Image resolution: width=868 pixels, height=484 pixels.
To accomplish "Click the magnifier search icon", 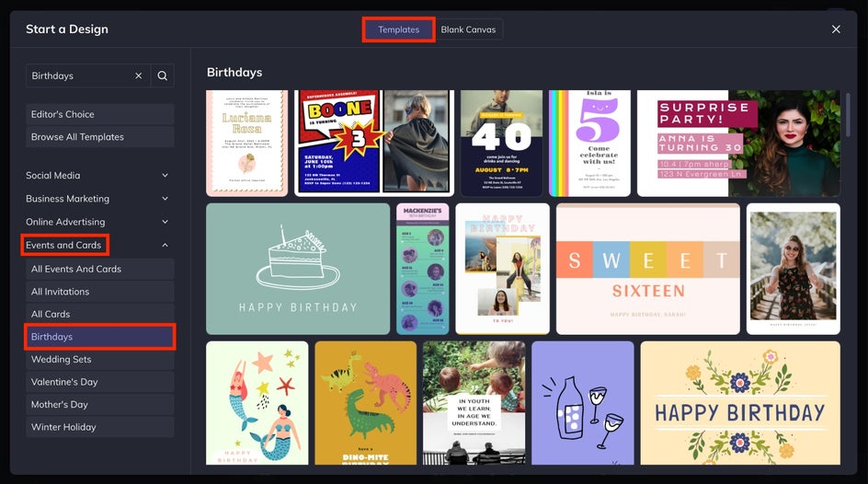I will (x=162, y=75).
